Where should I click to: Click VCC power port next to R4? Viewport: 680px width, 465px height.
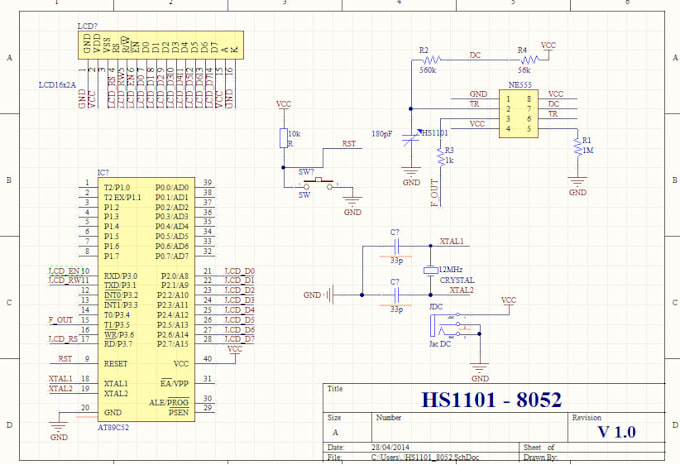[x=548, y=48]
